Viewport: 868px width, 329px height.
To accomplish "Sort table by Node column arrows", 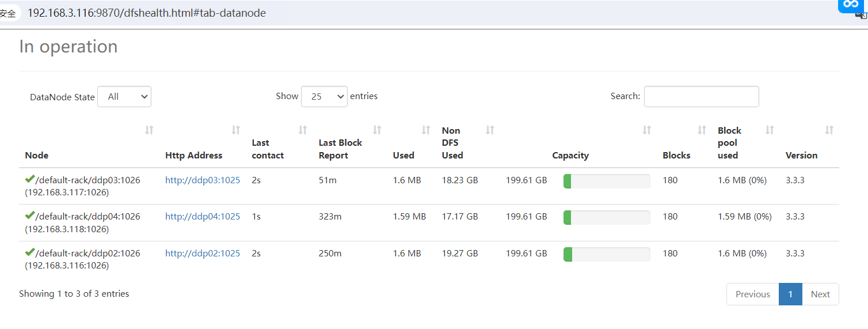I will coord(149,130).
